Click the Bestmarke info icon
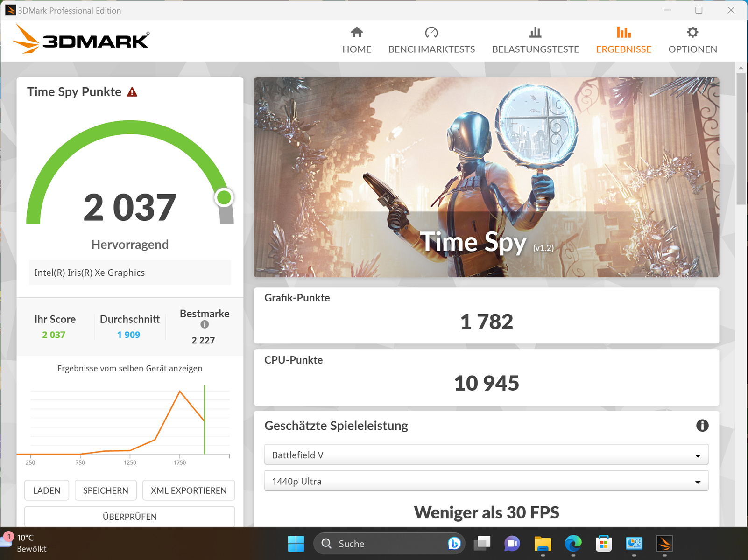The height and width of the screenshot is (560, 748). point(205,324)
